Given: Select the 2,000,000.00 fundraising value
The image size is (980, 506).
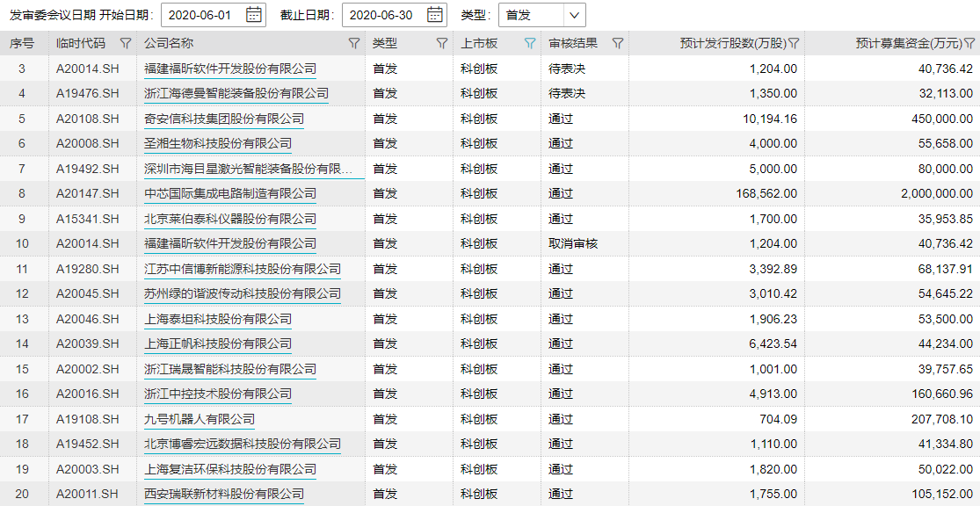Looking at the screenshot, I should 937,193.
